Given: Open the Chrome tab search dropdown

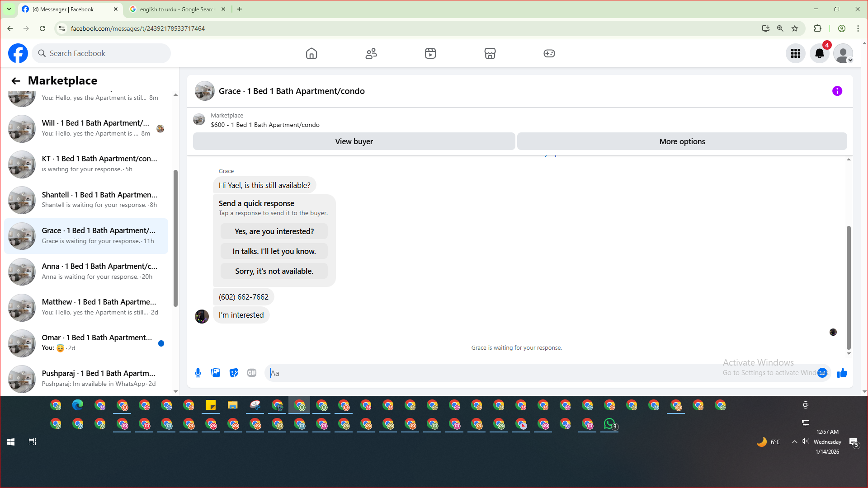Looking at the screenshot, I should click(9, 9).
